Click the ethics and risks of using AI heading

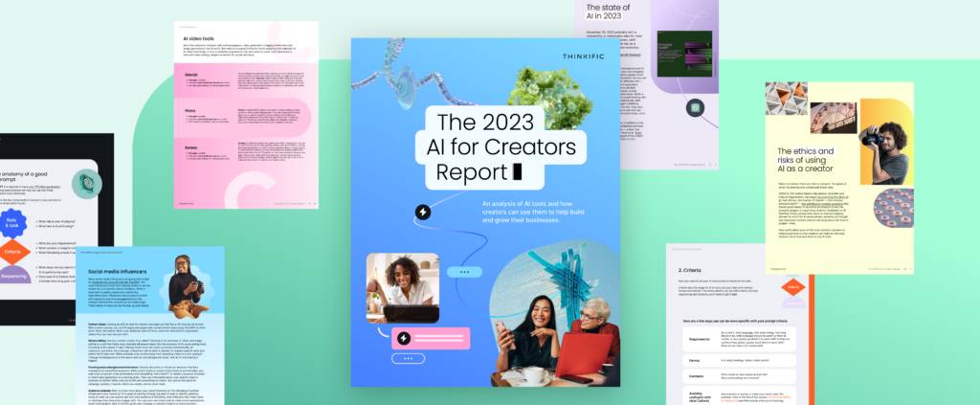(806, 159)
